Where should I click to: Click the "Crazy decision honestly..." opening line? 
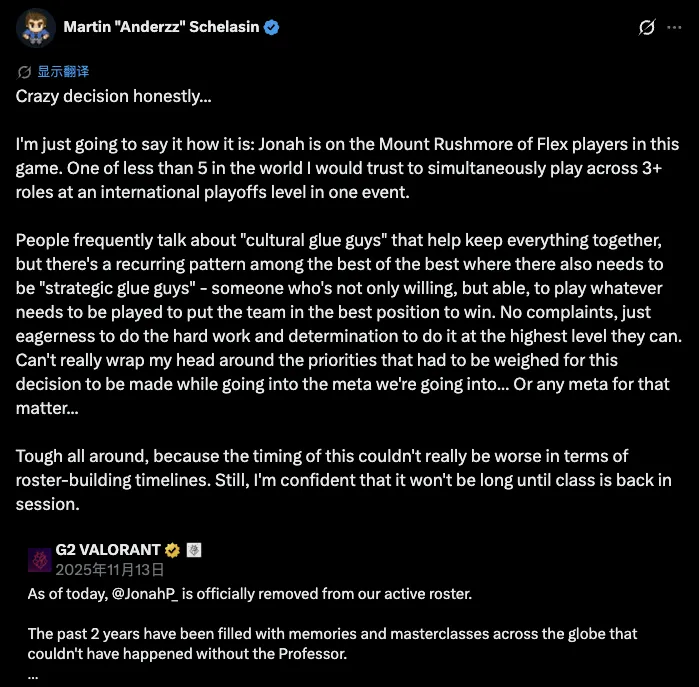tap(114, 96)
